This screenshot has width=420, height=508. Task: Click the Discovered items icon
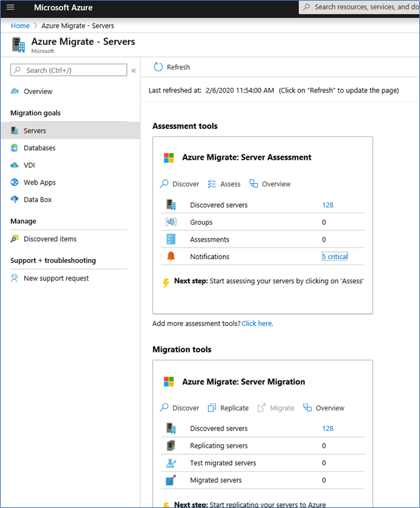pyautogui.click(x=15, y=239)
